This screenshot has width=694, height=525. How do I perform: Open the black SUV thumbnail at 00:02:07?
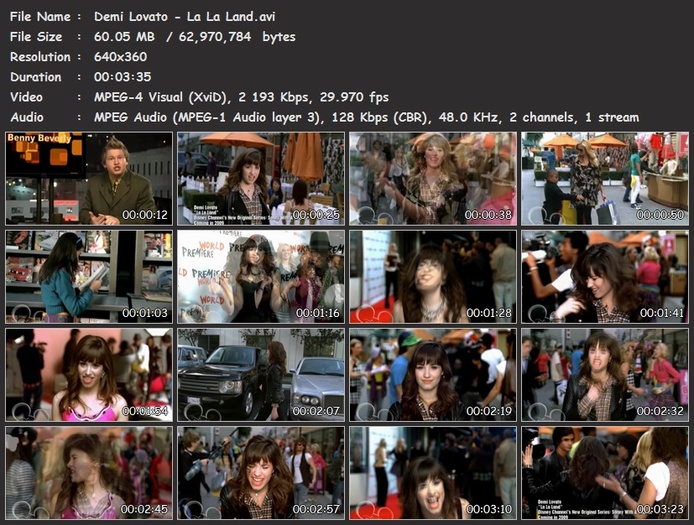(260, 374)
